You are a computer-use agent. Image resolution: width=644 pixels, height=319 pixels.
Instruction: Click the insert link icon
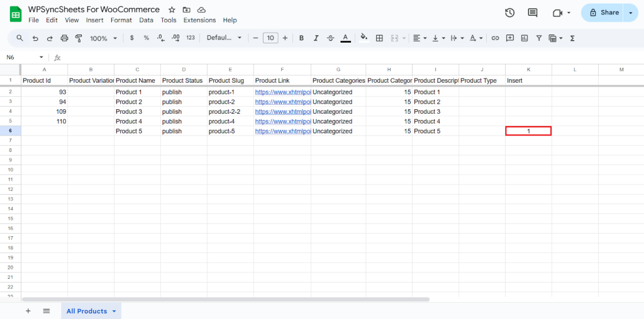click(x=496, y=38)
